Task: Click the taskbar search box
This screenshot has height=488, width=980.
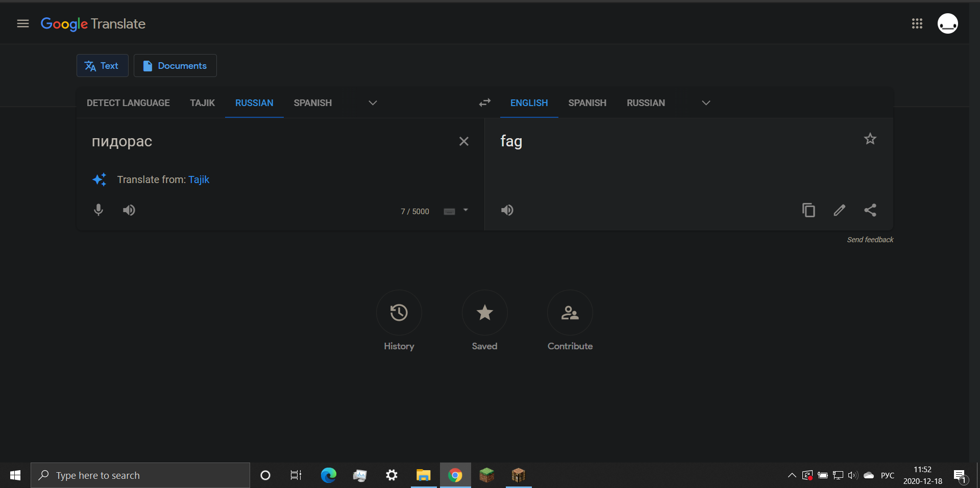Action: pos(140,475)
